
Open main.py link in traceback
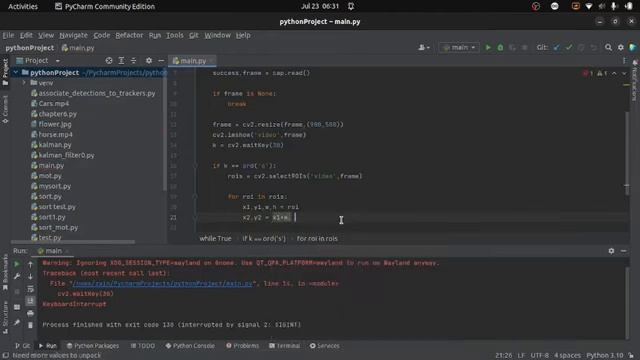(x=162, y=283)
